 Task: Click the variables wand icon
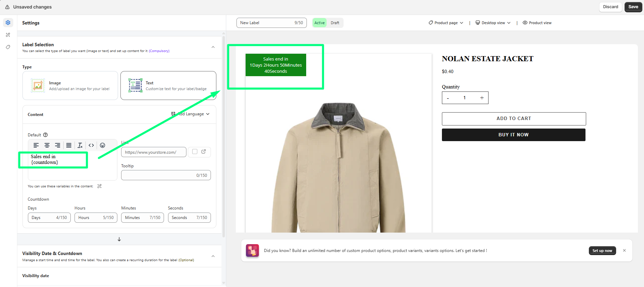click(x=99, y=186)
